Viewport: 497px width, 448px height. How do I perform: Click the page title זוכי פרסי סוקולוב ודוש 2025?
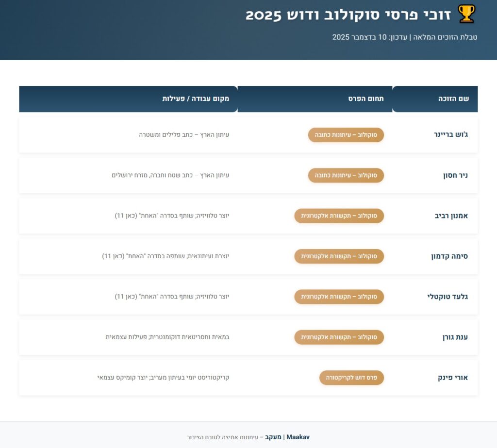point(348,15)
